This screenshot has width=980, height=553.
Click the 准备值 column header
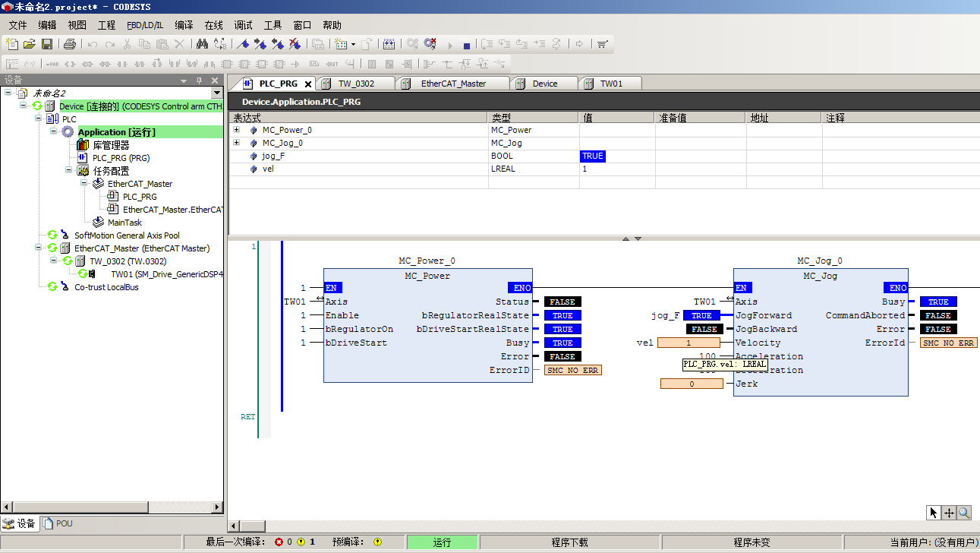[700, 118]
